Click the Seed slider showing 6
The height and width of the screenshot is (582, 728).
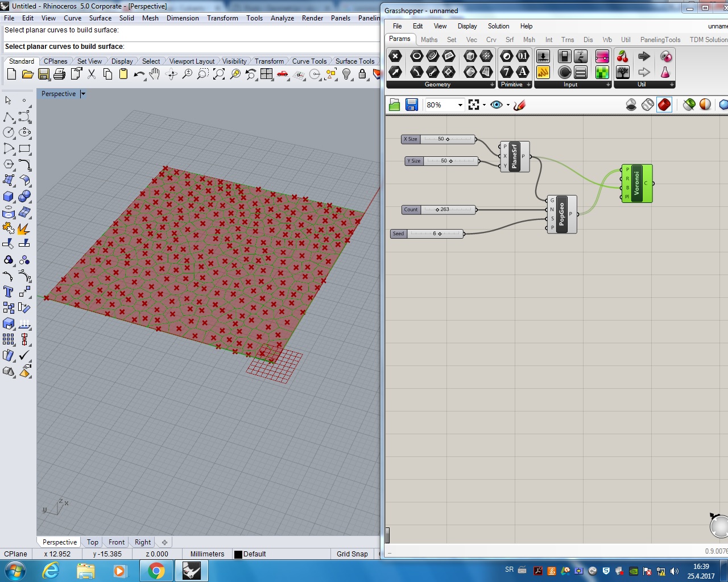[427, 234]
